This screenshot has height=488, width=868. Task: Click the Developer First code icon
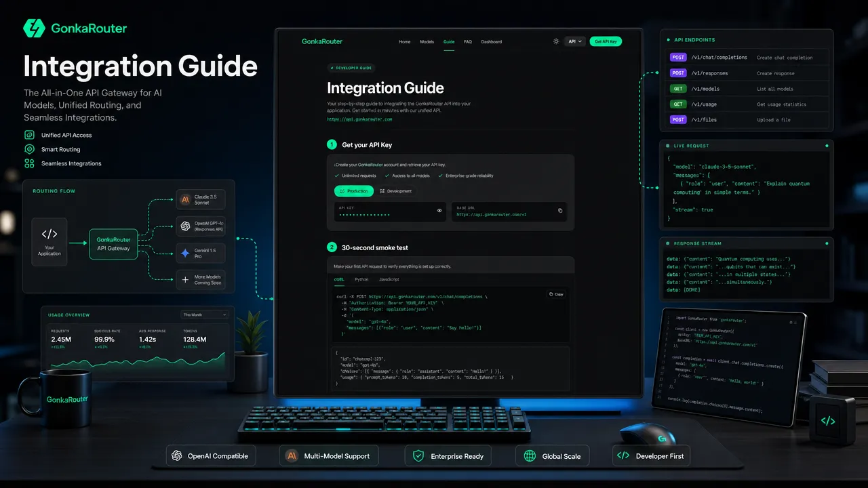(x=623, y=455)
